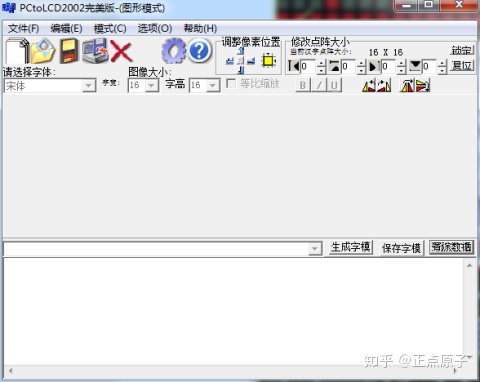480x382 pixels.
Task: Save with the black floppy disk icon
Action: point(69,51)
